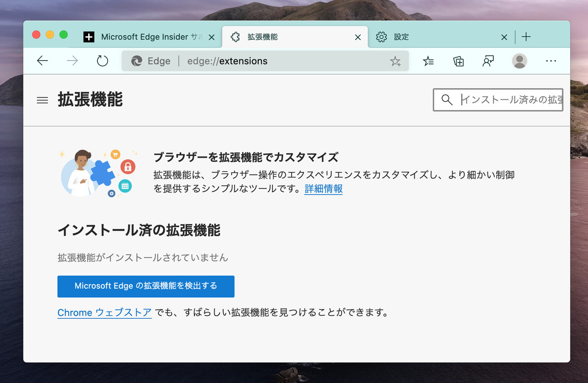Close the 設定 tab
588x383 pixels.
click(x=504, y=37)
